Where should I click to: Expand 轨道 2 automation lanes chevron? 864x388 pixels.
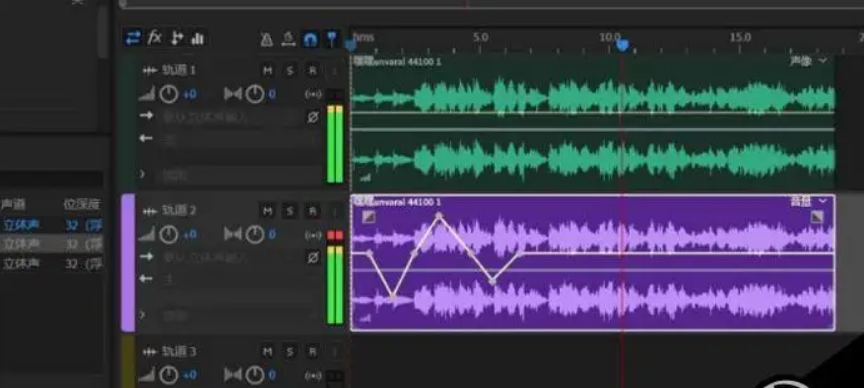[142, 315]
